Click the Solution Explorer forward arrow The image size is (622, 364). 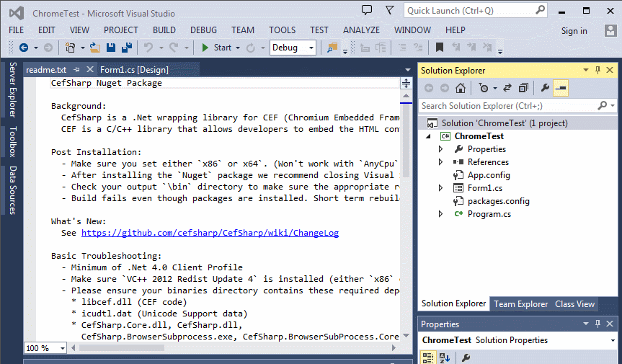(444, 88)
